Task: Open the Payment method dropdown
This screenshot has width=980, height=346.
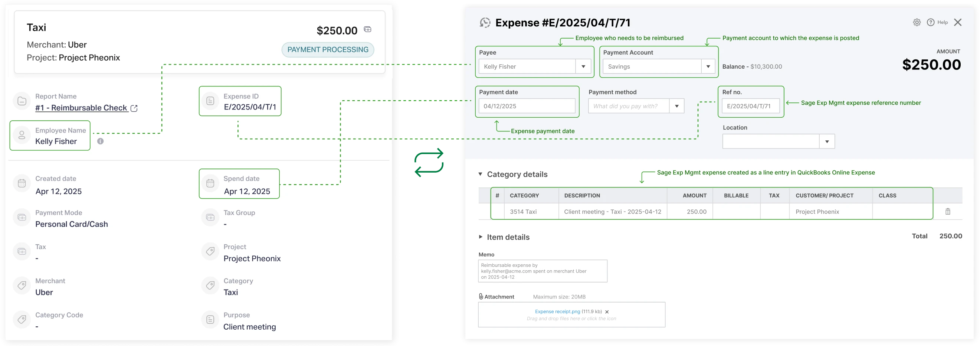Action: tap(677, 106)
